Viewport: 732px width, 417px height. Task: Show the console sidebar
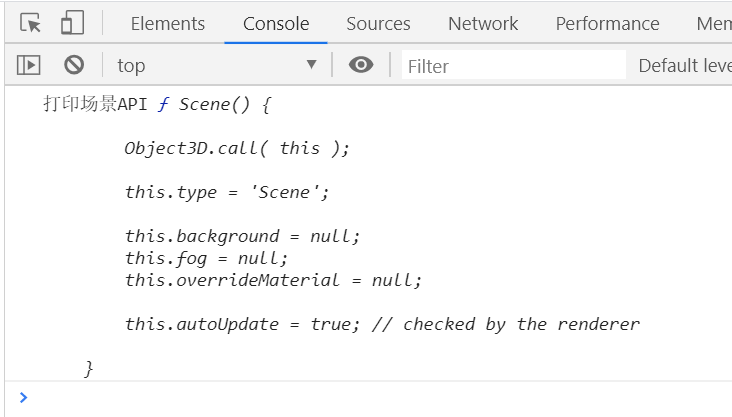click(29, 65)
